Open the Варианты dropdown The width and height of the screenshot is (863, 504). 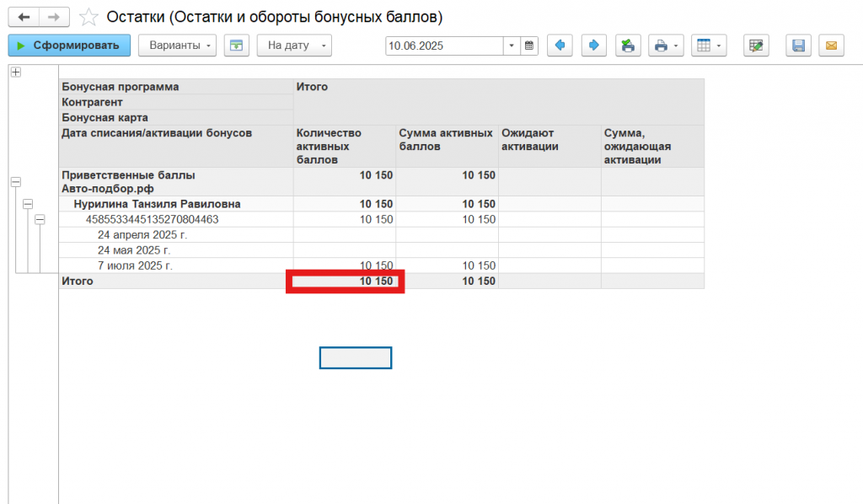[x=177, y=46]
